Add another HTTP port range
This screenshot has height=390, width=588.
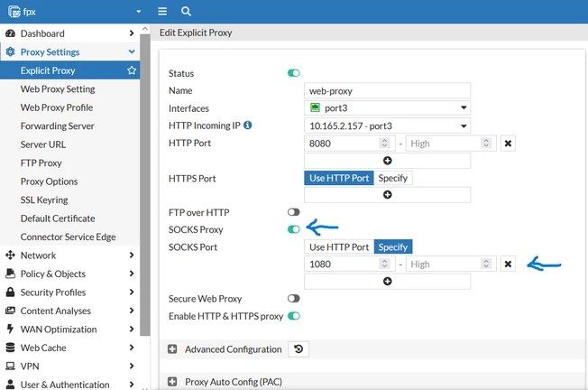(x=387, y=161)
